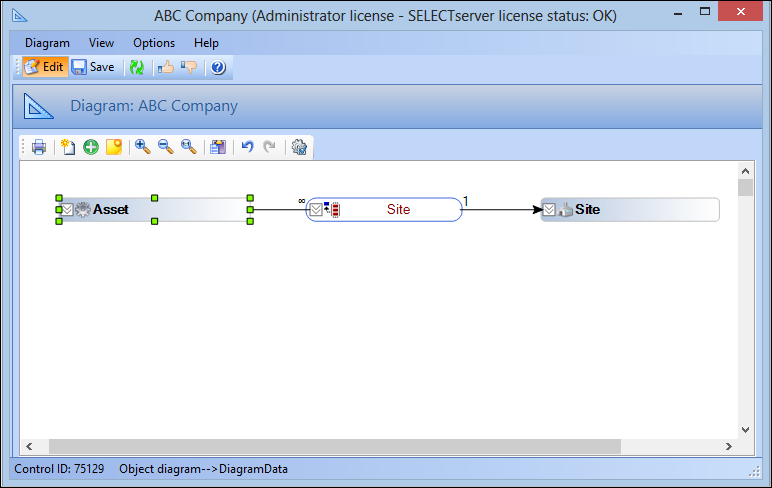Screen dimensions: 772x488
Task: Expand the bold Site object dropdown arrow
Action: pos(549,210)
